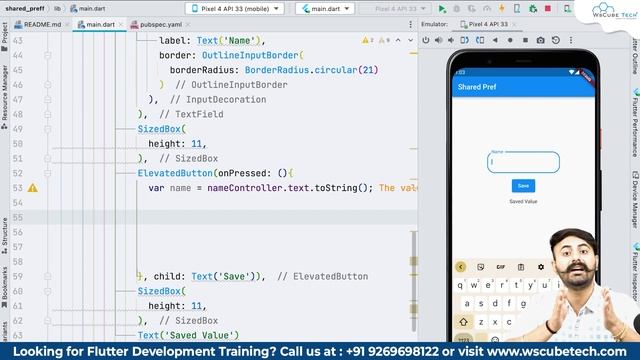
Task: Open emulator snapshots clock icon
Action: 556,40
